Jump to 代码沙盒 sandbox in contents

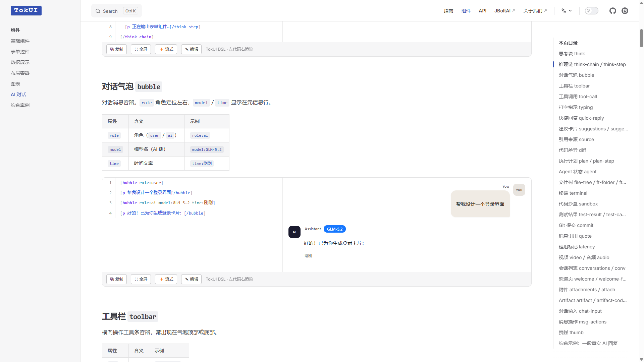point(578,204)
